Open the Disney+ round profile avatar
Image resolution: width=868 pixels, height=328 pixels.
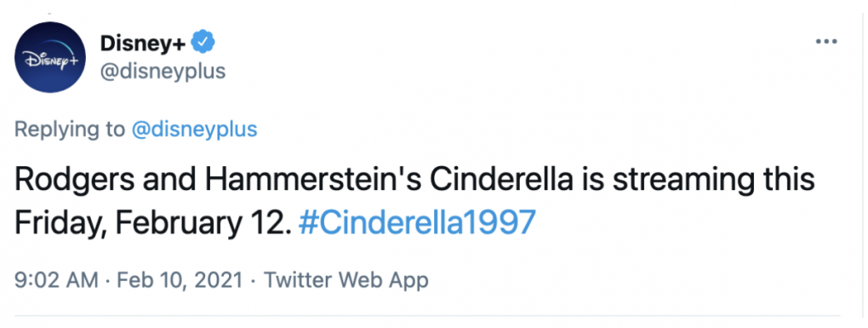click(x=50, y=57)
